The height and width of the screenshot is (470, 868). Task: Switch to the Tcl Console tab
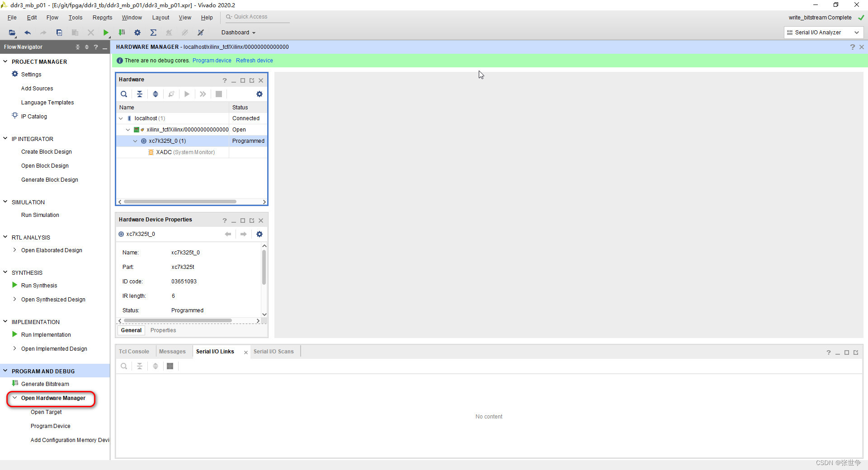click(x=134, y=352)
